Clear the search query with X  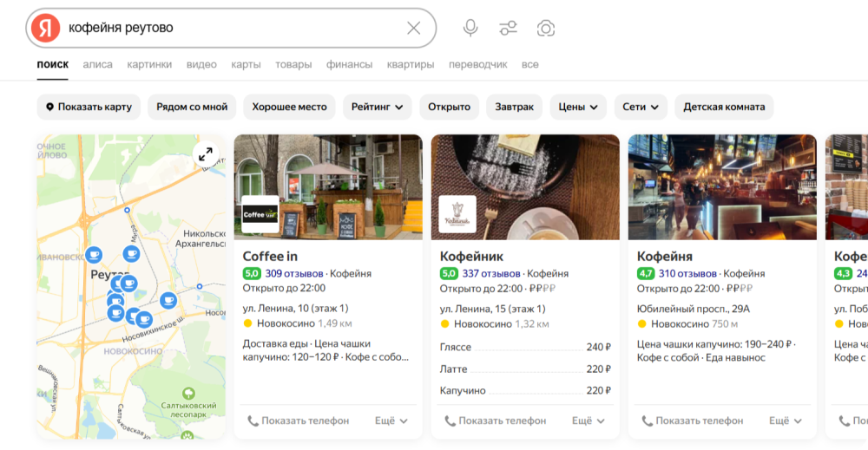(x=413, y=28)
